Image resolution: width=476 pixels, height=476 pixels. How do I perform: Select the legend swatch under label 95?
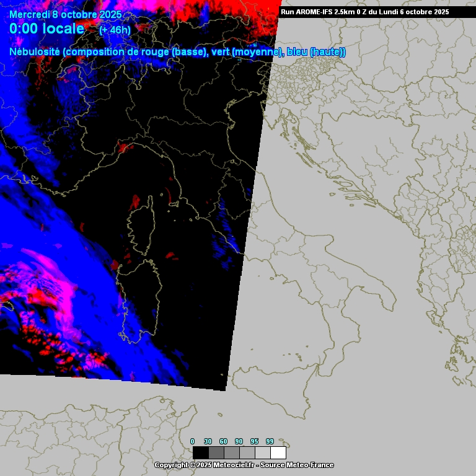click(262, 452)
